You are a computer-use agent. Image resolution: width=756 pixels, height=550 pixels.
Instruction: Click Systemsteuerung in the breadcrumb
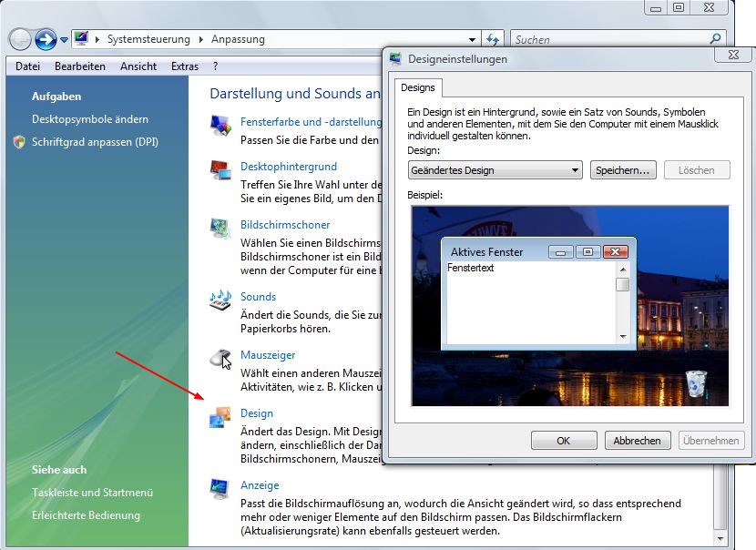click(x=148, y=39)
